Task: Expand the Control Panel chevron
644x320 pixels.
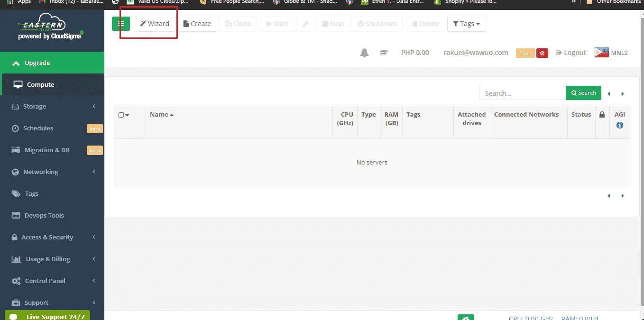Action: (x=94, y=281)
